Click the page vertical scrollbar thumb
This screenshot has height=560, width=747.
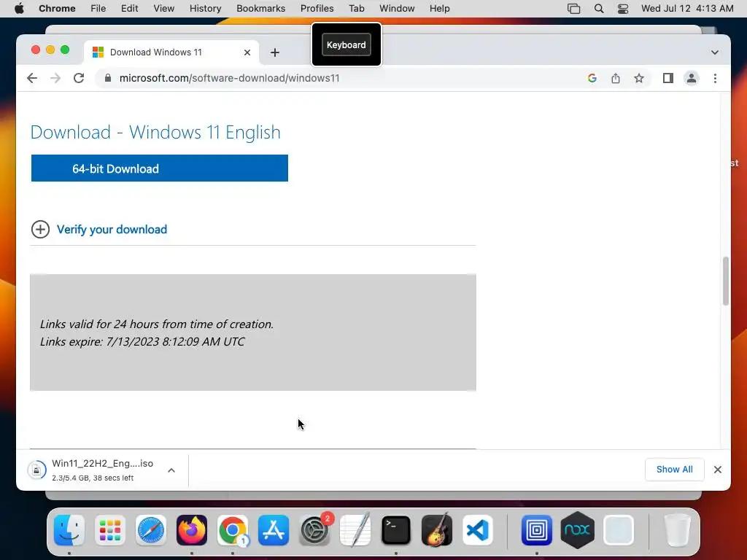[726, 281]
